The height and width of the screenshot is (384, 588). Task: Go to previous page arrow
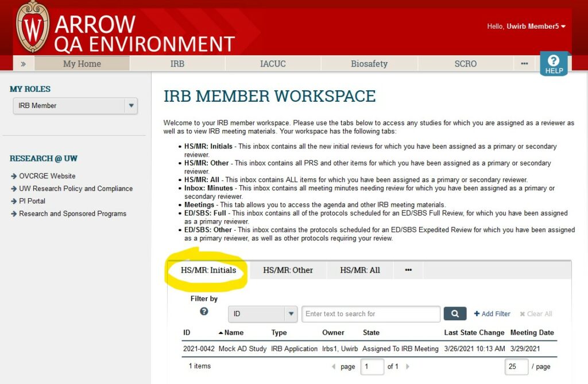334,366
